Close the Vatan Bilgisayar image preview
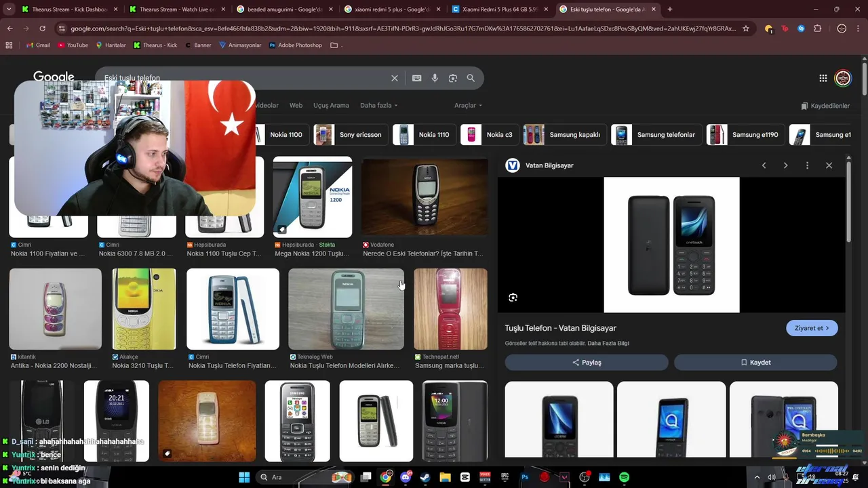Image resolution: width=868 pixels, height=488 pixels. point(829,165)
